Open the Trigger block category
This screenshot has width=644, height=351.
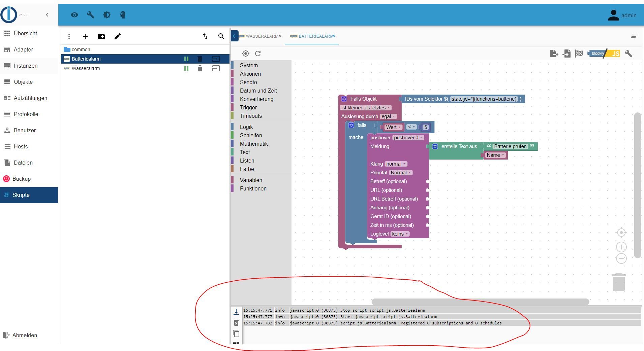248,107
